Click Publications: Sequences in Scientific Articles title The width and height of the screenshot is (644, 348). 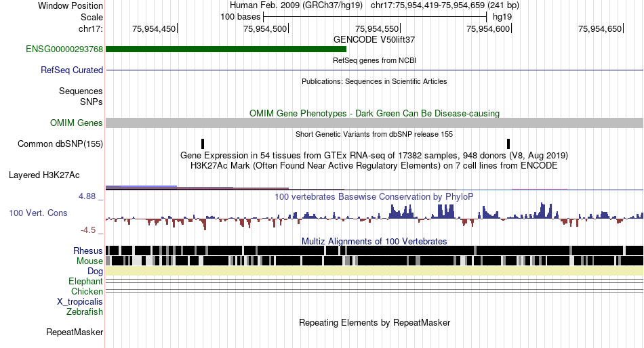pyautogui.click(x=374, y=82)
